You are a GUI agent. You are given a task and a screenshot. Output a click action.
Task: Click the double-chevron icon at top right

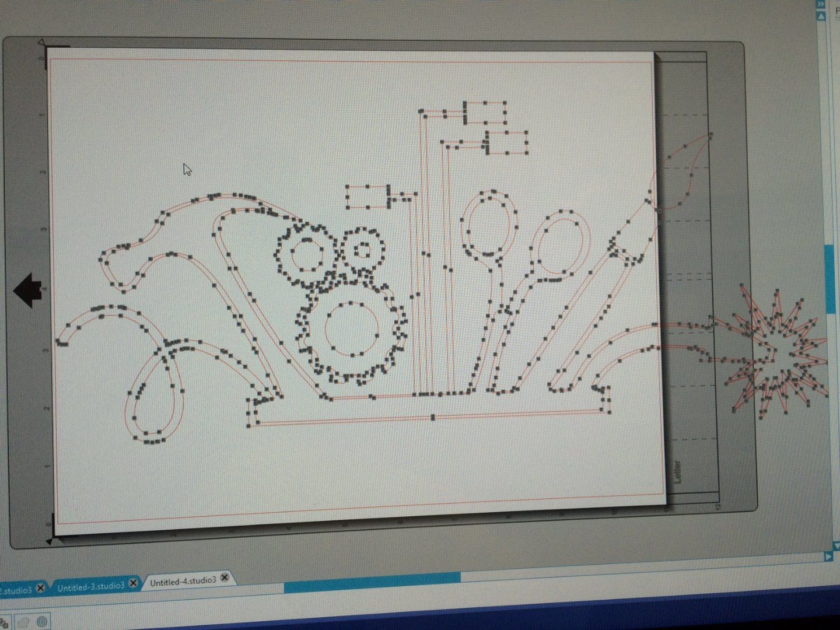[x=820, y=4]
